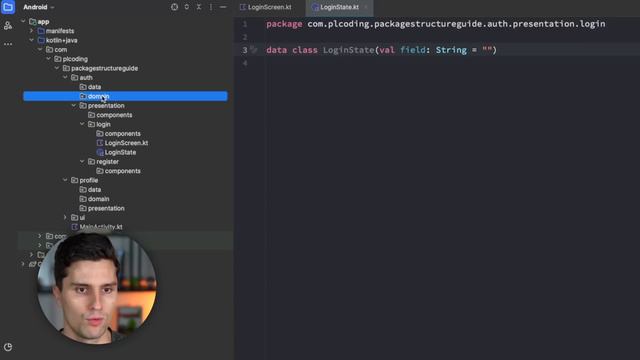Collapse the packagestructureguide package
This screenshot has width=640, height=360.
click(57, 68)
